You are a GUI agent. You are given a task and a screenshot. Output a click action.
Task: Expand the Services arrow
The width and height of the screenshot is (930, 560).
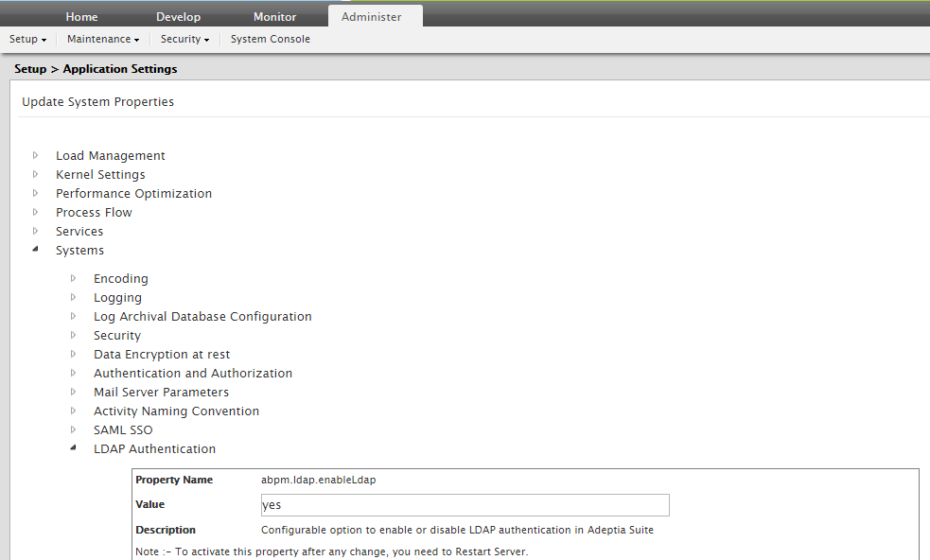pos(36,231)
